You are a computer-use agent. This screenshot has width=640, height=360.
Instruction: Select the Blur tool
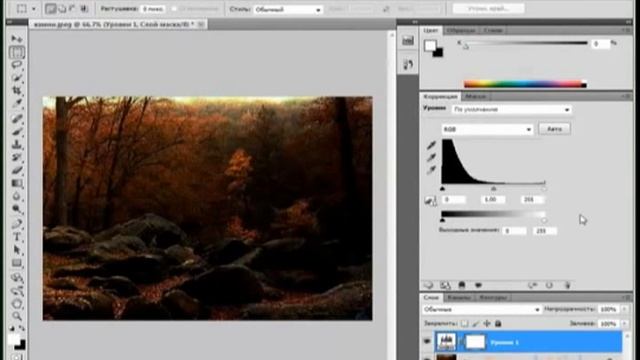[x=17, y=196]
